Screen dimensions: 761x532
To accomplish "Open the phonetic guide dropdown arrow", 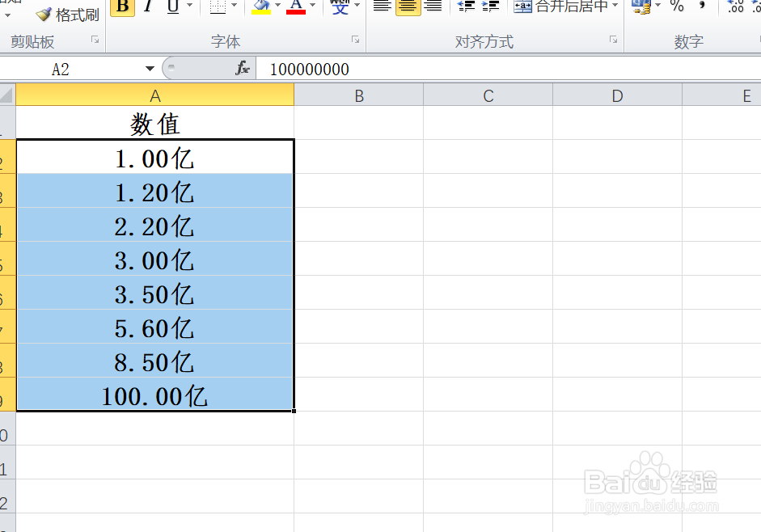I will [x=357, y=6].
